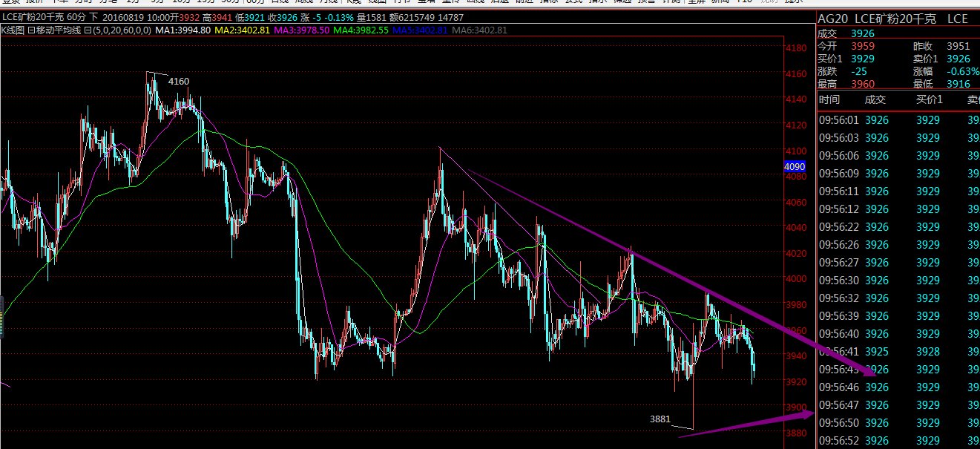Collapse the 移动平均线 indicator box

click(32, 30)
